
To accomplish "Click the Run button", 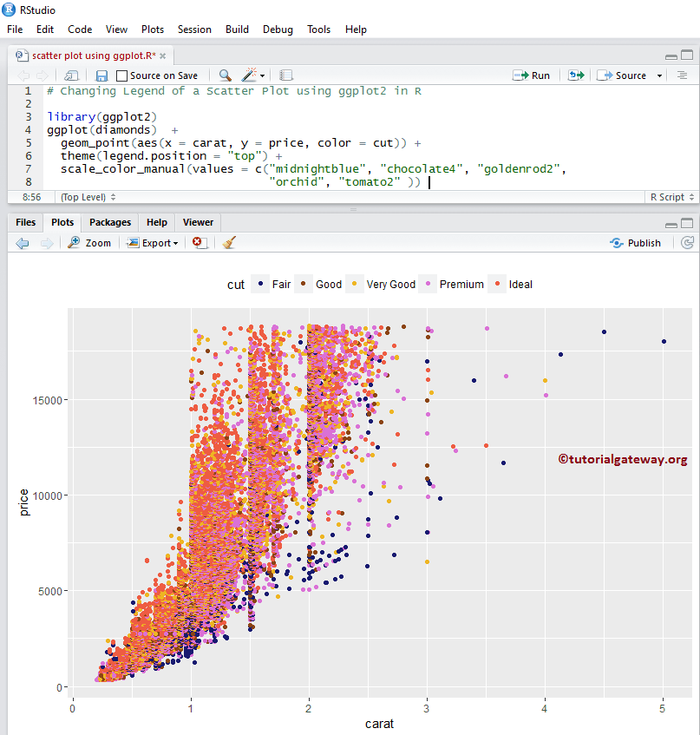I will (x=532, y=75).
